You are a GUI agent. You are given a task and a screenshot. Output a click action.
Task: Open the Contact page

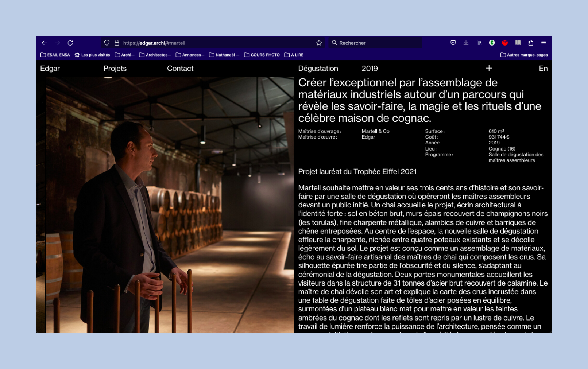[x=180, y=69]
